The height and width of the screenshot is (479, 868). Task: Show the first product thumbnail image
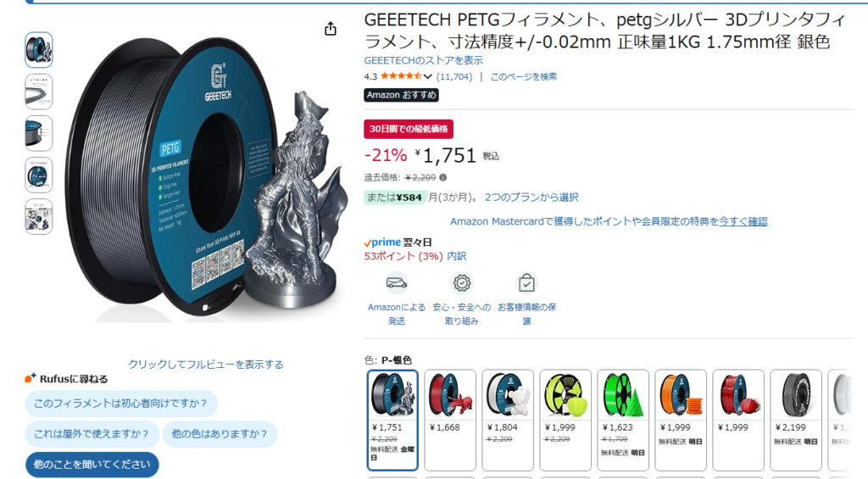coord(39,50)
